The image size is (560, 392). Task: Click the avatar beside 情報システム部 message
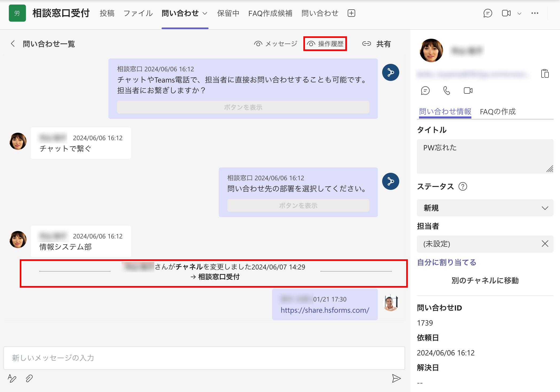click(18, 240)
